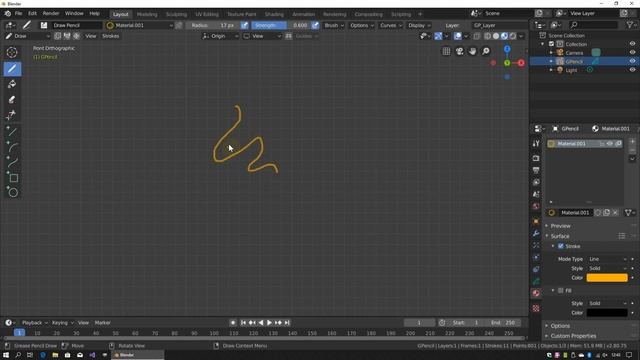Screen dimensions: 640x360
Task: Select the Cutter tool
Action: pyautogui.click(x=12, y=115)
